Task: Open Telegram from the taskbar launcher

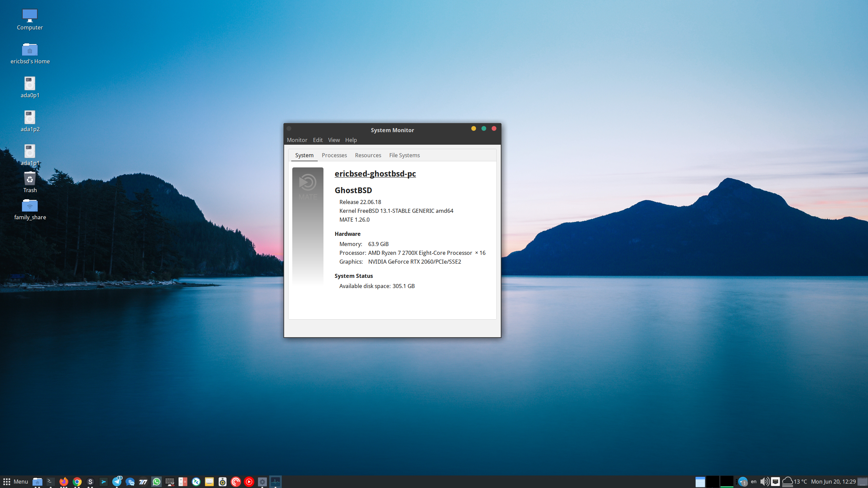Action: coord(117,482)
